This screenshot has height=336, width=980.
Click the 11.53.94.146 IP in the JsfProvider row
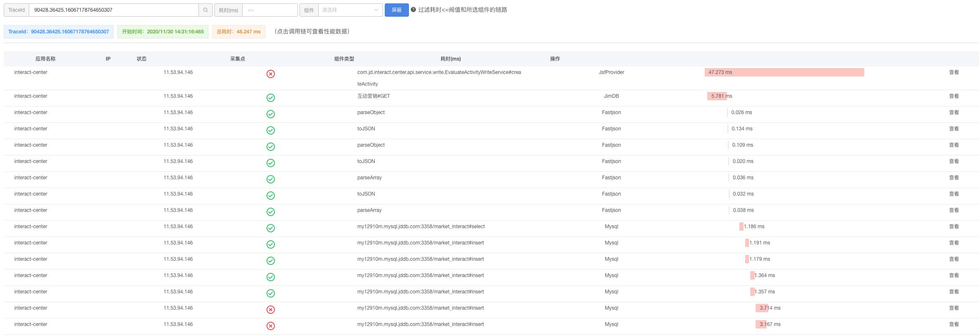pos(178,72)
